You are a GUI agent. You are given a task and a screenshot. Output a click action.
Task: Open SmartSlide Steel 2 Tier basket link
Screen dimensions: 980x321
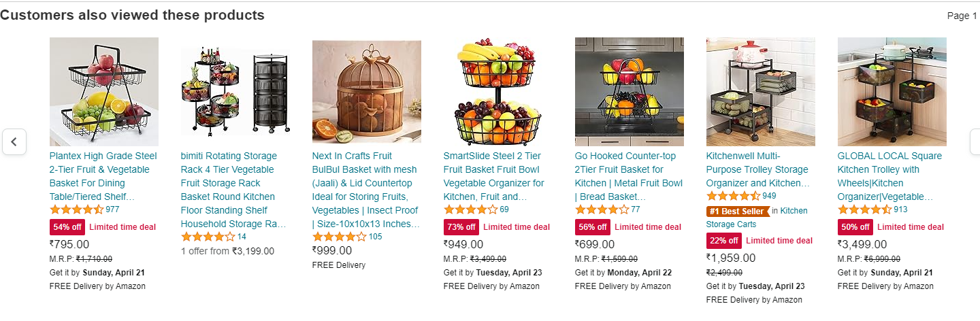pyautogui.click(x=495, y=176)
